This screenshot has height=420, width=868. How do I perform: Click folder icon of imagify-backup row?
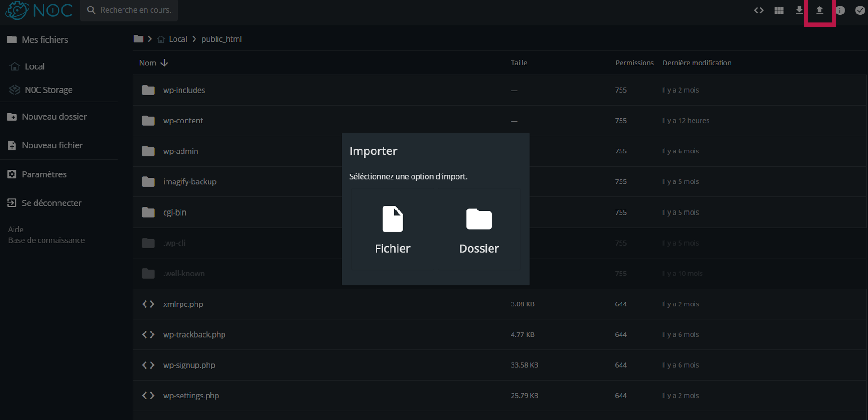tap(148, 181)
